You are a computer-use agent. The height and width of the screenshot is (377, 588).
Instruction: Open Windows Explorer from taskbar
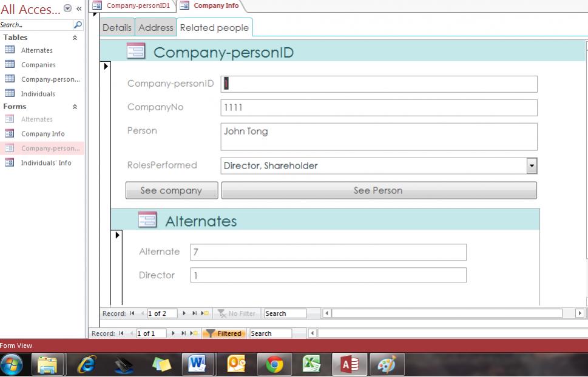(47, 365)
